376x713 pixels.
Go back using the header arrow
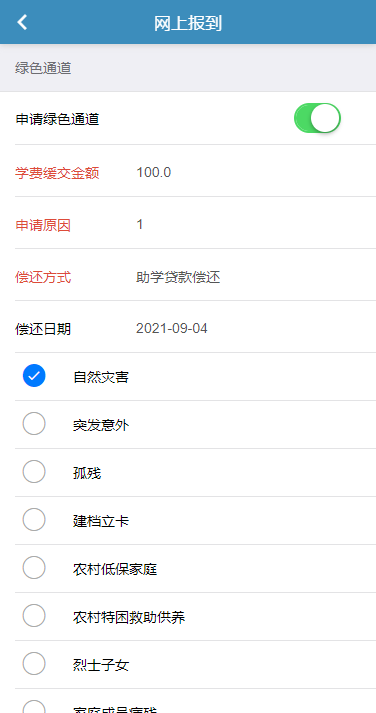tap(22, 22)
